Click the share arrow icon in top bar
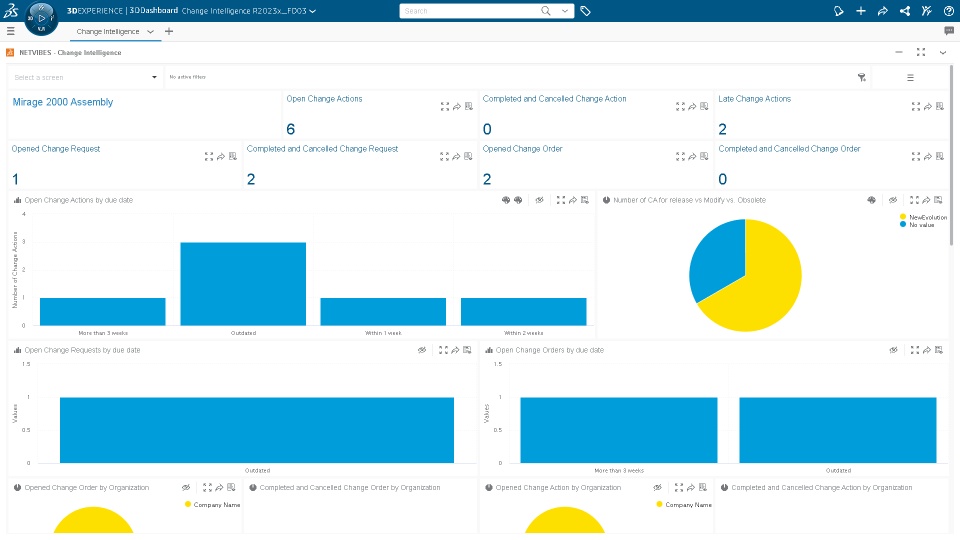This screenshot has height=540, width=960. pyautogui.click(x=883, y=11)
